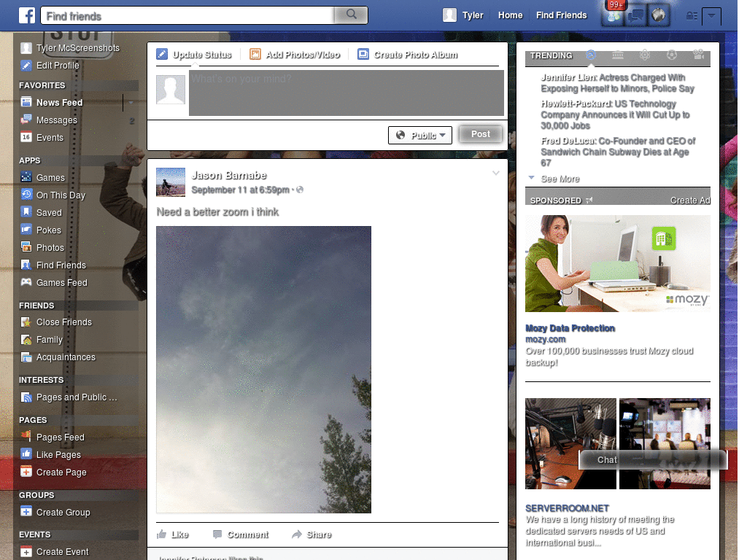Open the dropdown arrow on Jason's post
The image size is (747, 560).
[x=496, y=173]
